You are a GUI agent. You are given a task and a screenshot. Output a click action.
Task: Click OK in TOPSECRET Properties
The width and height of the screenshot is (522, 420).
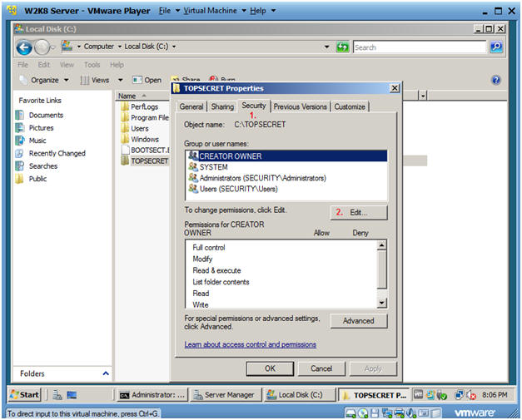point(270,368)
